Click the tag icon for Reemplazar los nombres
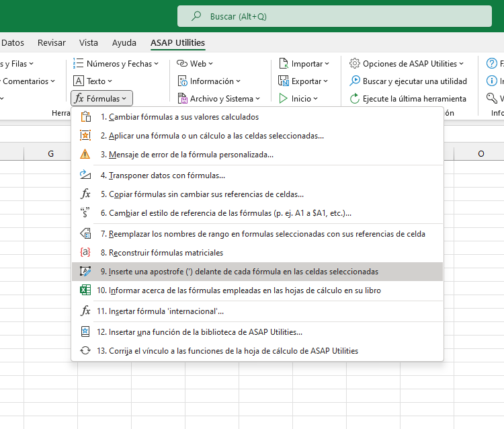This screenshot has width=504, height=429. tap(85, 233)
